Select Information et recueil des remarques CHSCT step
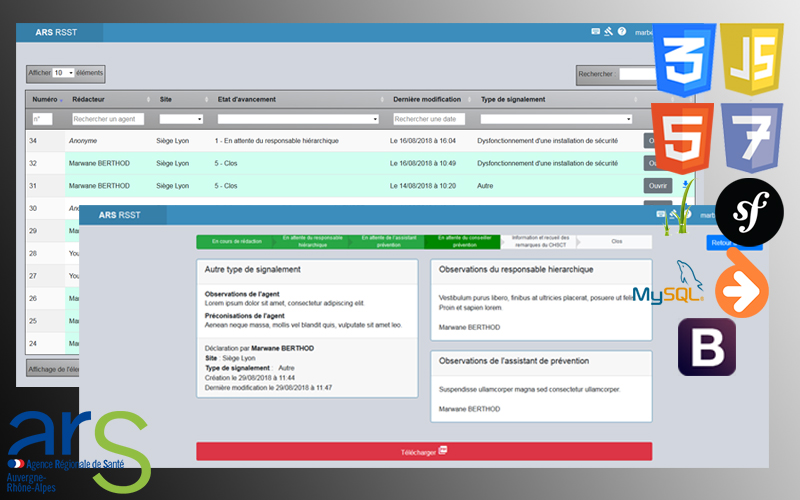 pyautogui.click(x=540, y=241)
